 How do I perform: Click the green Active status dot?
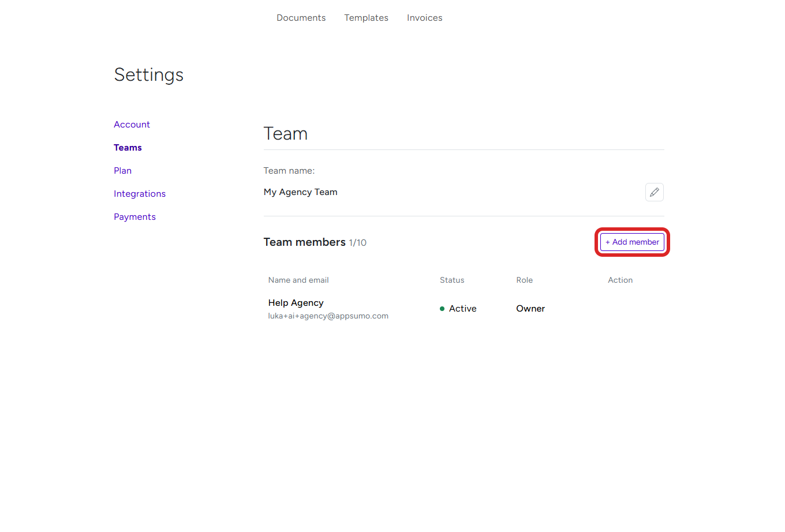442,309
